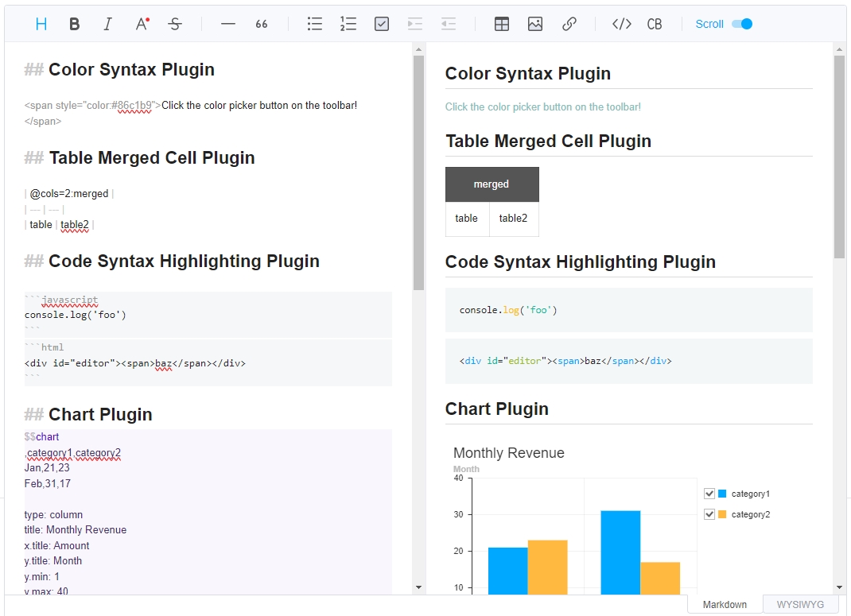
Task: Toggle the Scroll sync switch
Action: point(742,24)
